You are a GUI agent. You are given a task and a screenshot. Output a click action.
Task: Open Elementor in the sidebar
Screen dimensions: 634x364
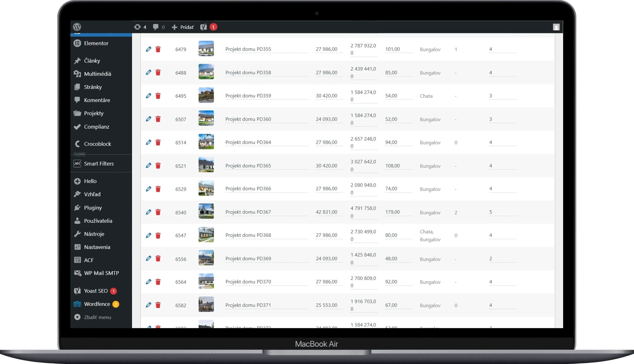pos(96,43)
